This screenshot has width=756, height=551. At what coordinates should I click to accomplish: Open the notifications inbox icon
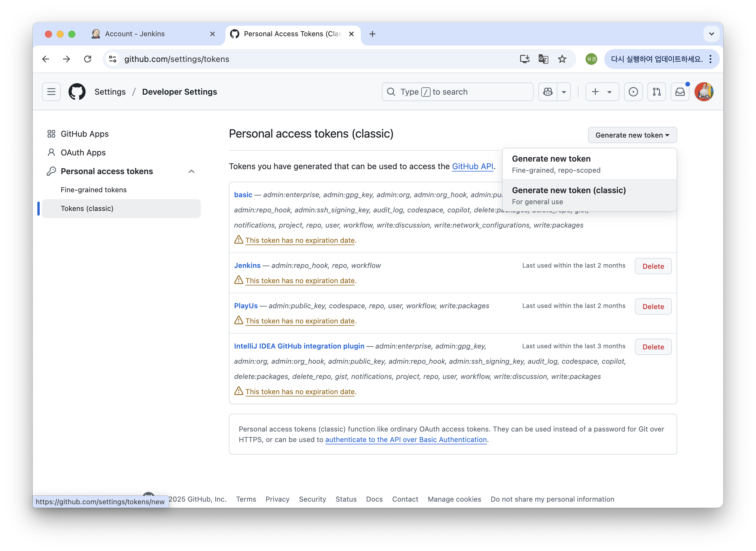[680, 92]
